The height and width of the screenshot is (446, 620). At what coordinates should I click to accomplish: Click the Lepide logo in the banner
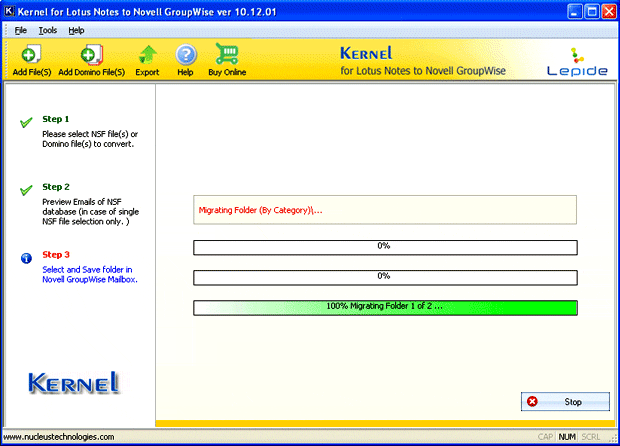click(x=577, y=62)
